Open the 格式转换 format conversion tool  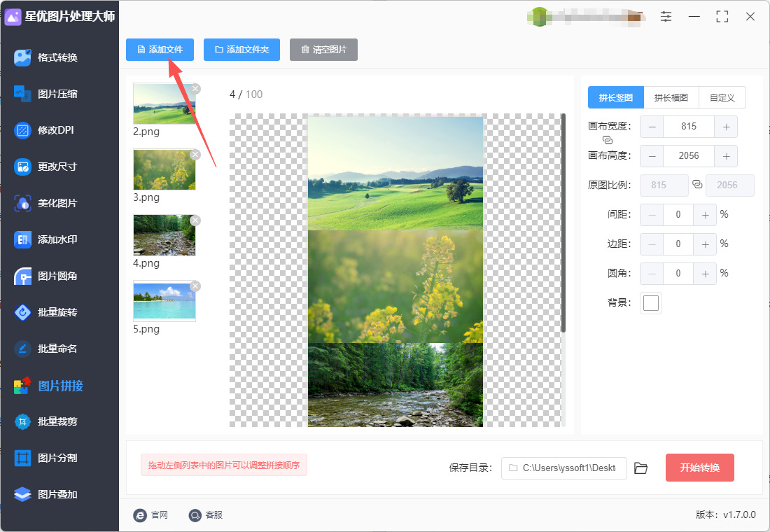(46, 57)
